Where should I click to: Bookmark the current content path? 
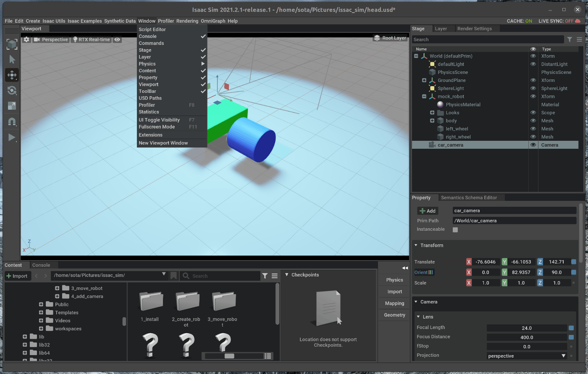(173, 276)
